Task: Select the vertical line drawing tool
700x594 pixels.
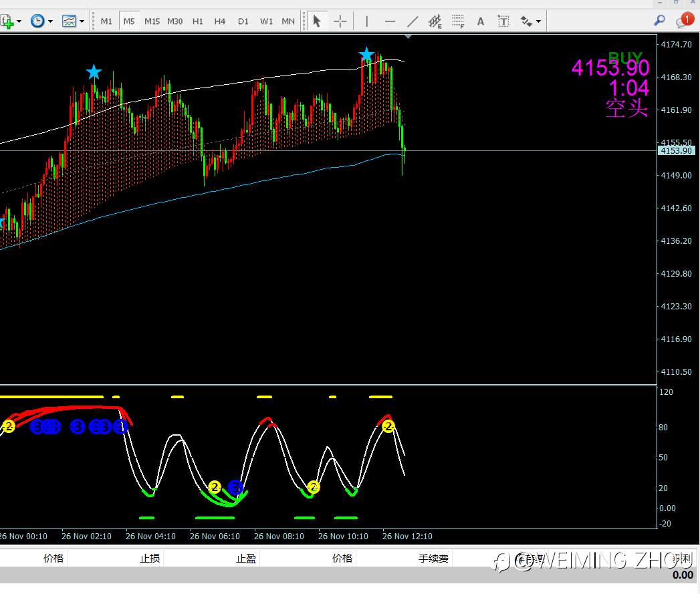Action: tap(366, 21)
